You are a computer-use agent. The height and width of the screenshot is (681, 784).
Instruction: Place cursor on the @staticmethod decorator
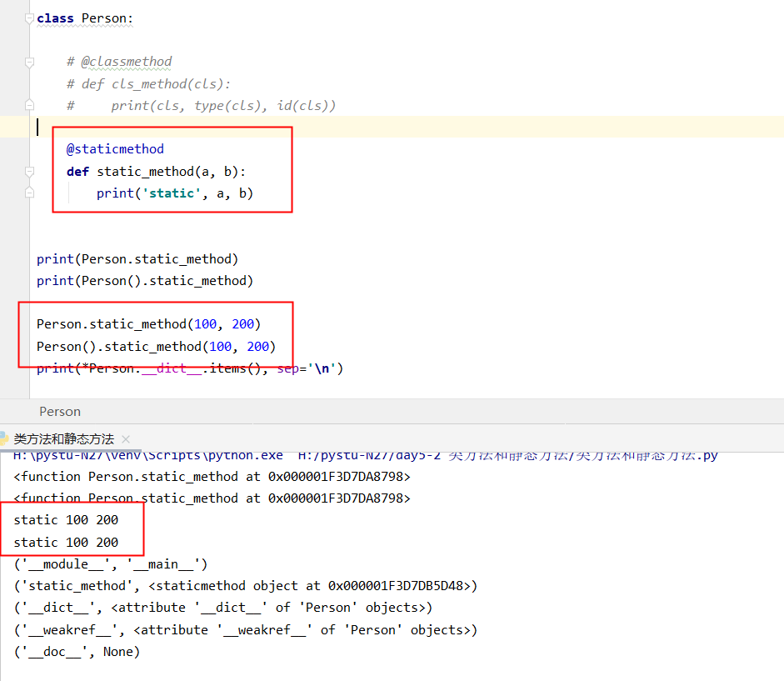(115, 149)
